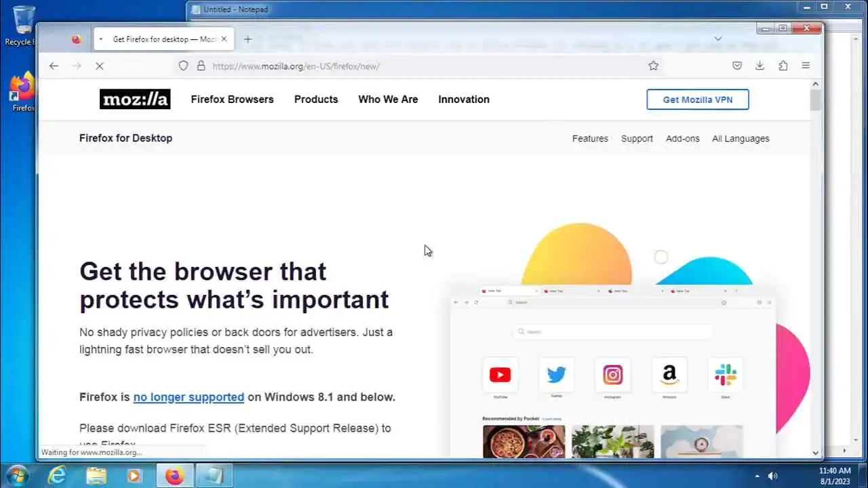
Task: Open Firefox Browsers menu
Action: pos(233,99)
